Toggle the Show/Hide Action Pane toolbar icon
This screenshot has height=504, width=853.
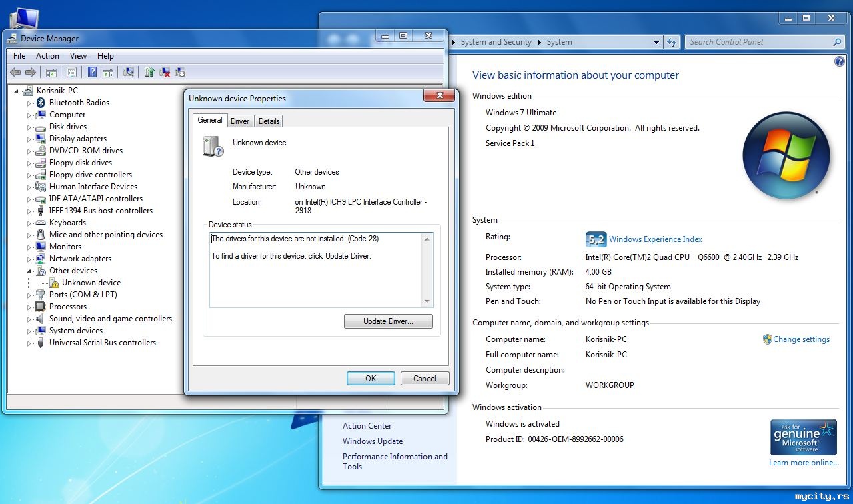click(107, 72)
